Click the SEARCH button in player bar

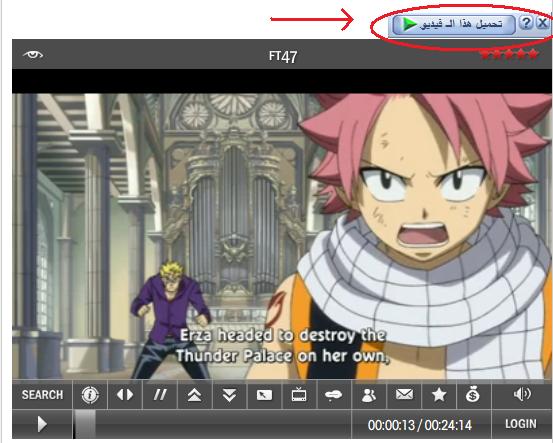pyautogui.click(x=42, y=394)
